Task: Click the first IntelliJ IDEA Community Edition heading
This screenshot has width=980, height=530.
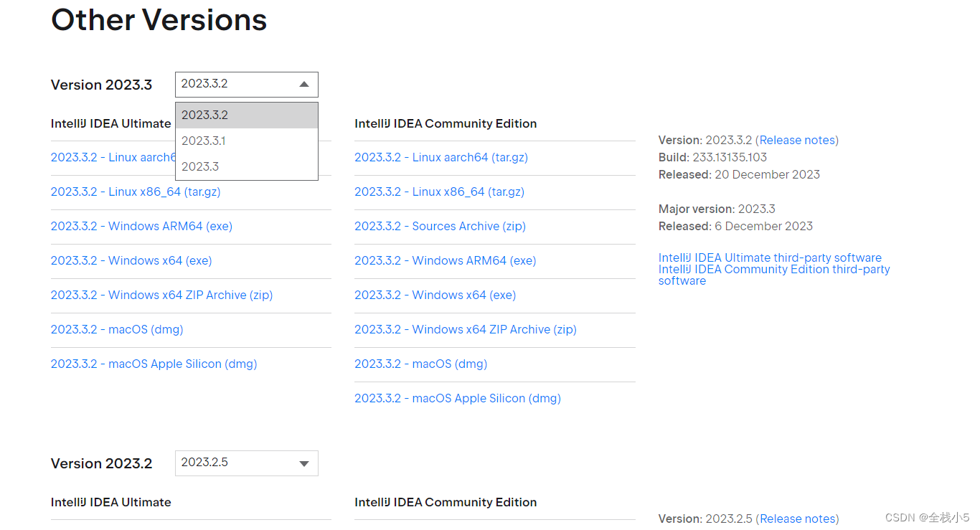Action: (446, 124)
